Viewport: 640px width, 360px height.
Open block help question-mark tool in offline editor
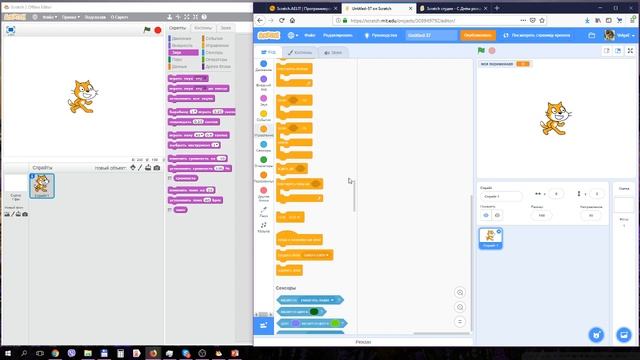tap(204, 17)
